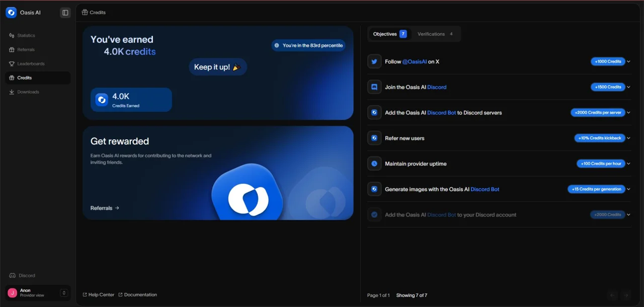Viewport: 644px width, 307px height.
Task: Expand the Join Oasis AI Discord row
Action: (628, 87)
